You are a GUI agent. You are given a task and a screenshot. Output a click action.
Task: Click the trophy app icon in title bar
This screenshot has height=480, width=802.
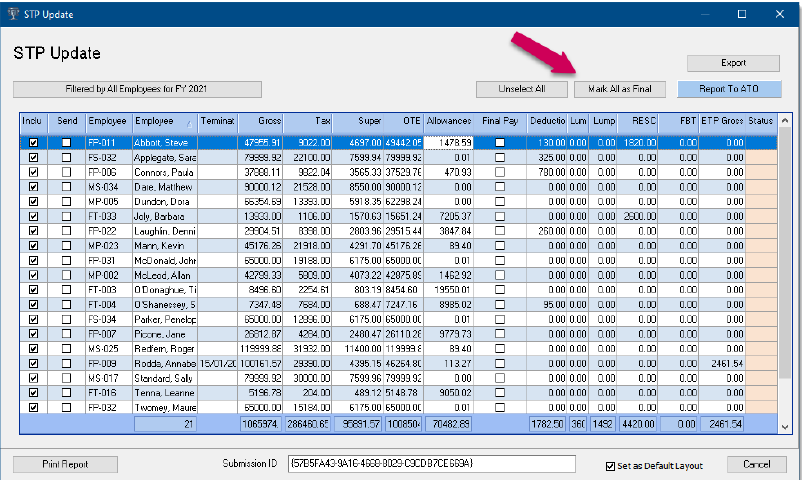click(x=13, y=14)
